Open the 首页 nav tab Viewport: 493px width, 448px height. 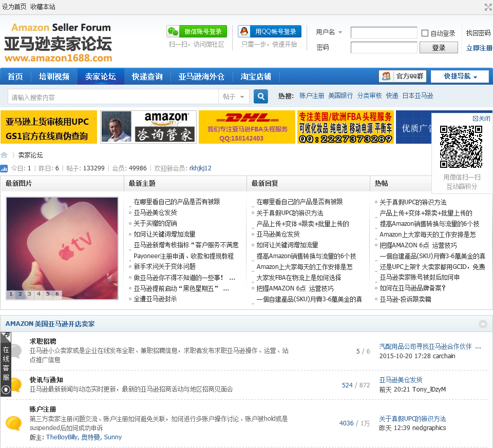click(15, 76)
